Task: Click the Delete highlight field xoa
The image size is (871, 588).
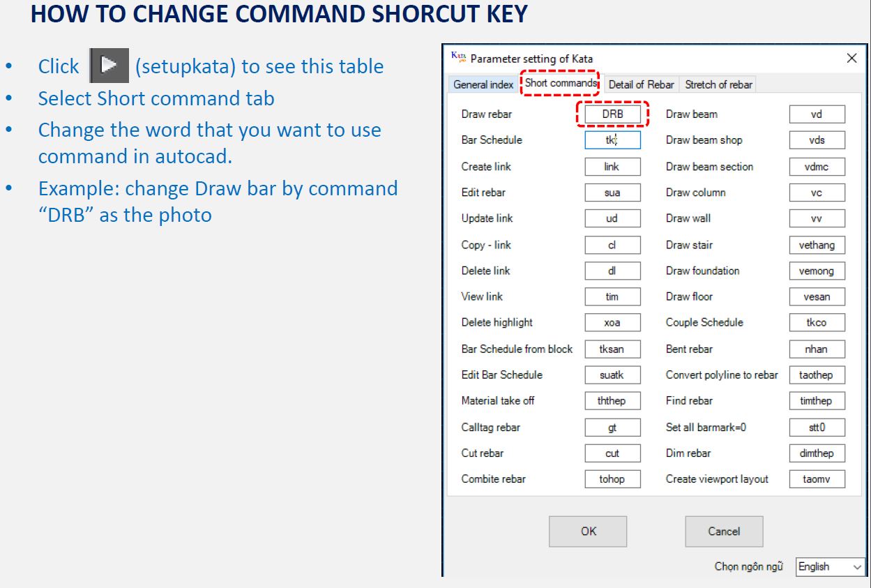Action: [x=612, y=323]
